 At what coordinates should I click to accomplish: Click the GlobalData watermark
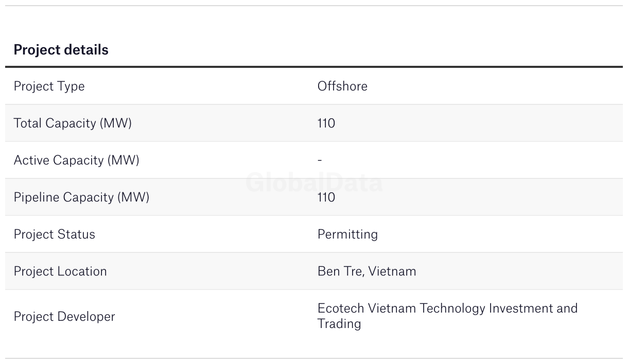(314, 183)
